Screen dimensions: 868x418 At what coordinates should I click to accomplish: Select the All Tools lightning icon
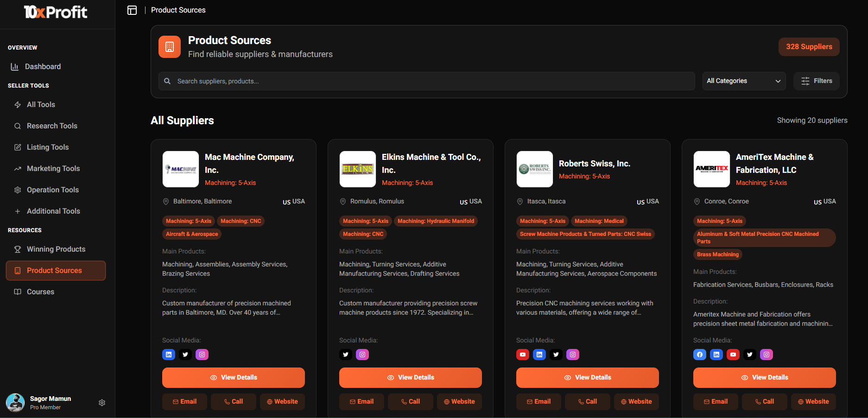tap(17, 104)
